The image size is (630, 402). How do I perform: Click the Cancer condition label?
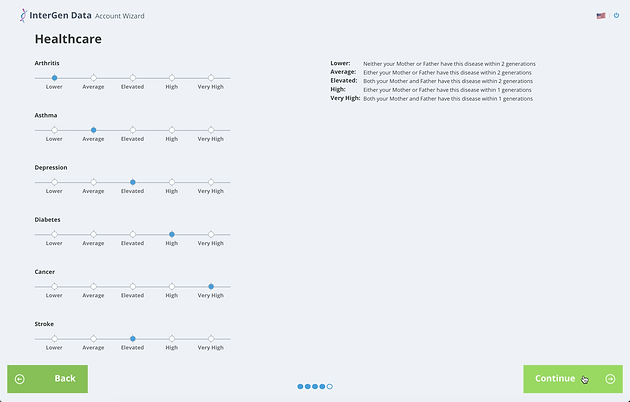click(x=45, y=272)
